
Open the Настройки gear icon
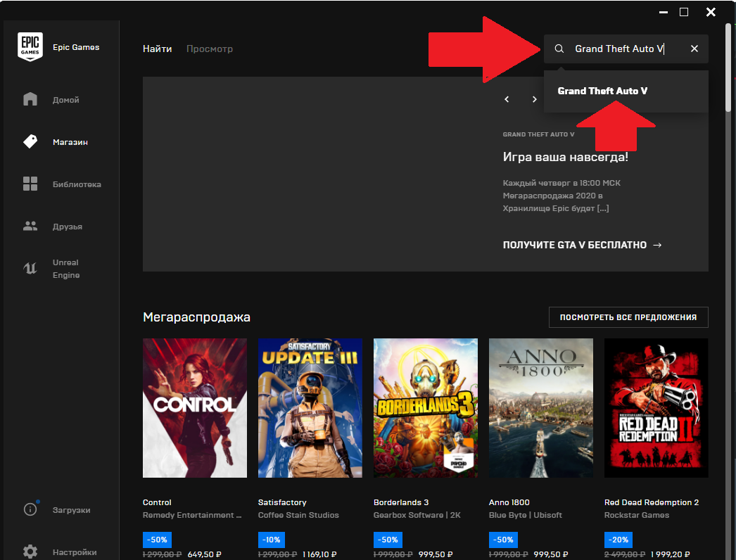point(30,552)
